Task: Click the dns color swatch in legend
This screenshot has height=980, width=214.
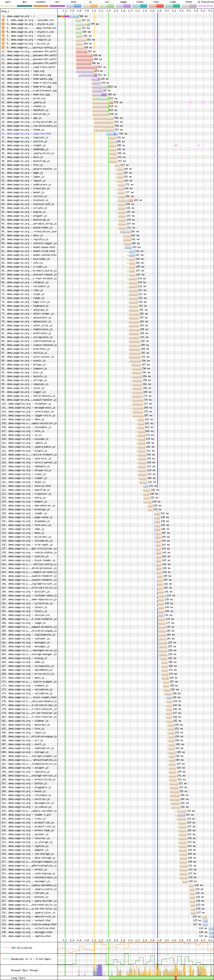Action: tap(24, 6)
